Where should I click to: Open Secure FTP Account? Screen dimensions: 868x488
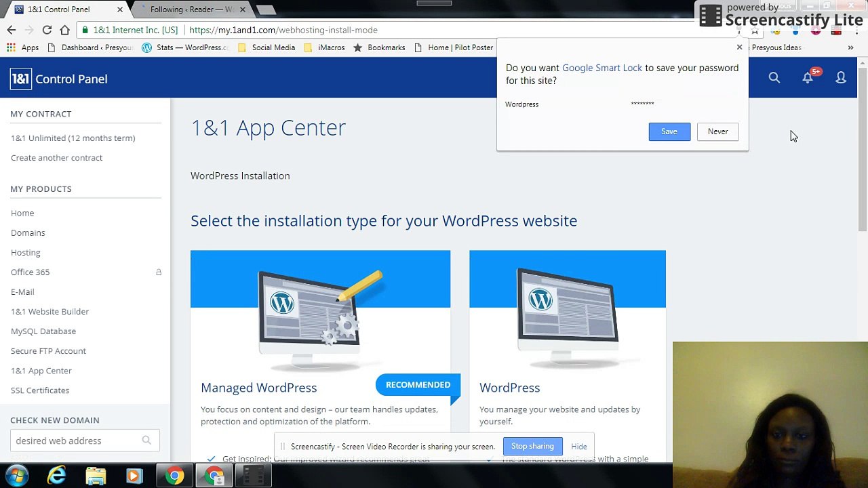[x=48, y=351]
